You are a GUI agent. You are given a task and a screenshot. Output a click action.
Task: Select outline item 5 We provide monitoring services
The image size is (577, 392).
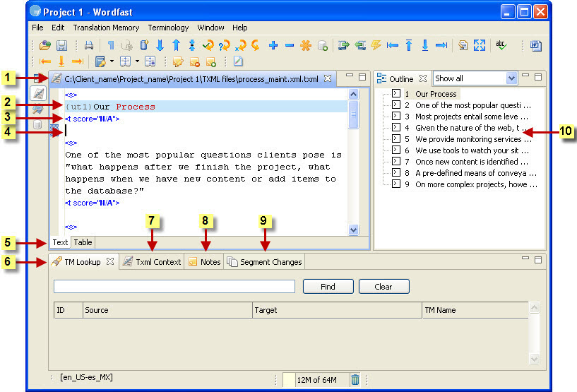[472, 139]
